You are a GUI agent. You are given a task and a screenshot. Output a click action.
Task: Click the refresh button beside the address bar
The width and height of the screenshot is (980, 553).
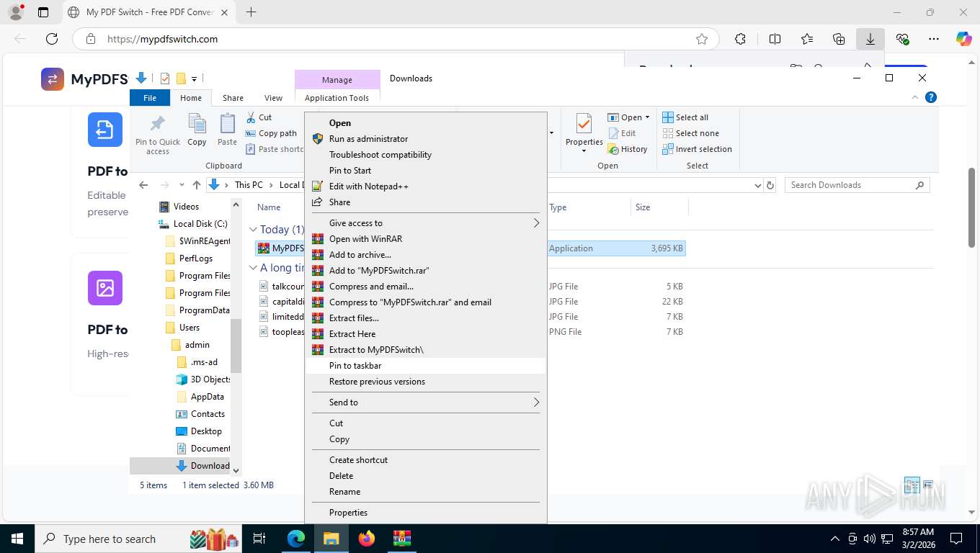point(770,185)
